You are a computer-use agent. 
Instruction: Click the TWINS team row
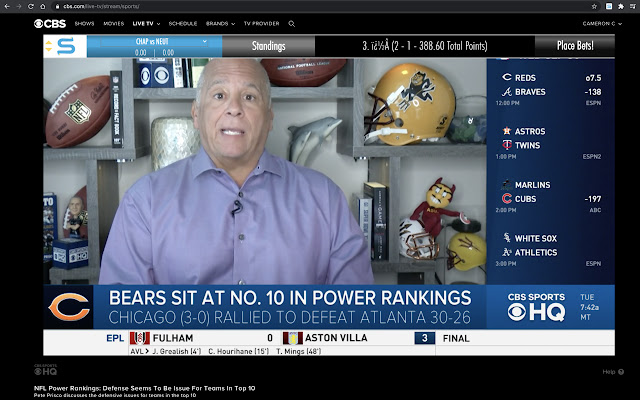(551, 145)
